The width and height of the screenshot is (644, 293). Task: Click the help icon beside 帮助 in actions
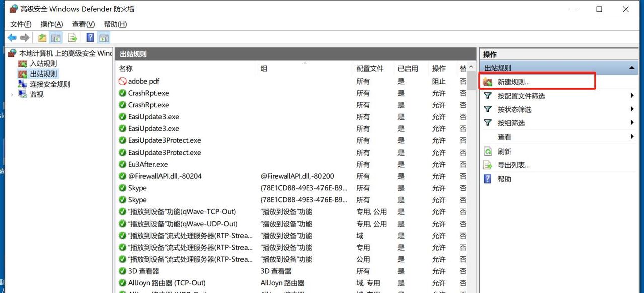pos(488,179)
